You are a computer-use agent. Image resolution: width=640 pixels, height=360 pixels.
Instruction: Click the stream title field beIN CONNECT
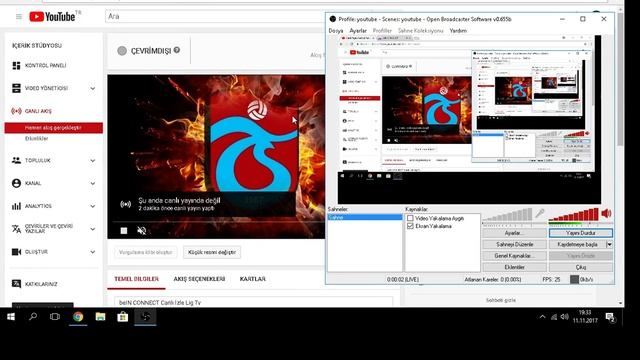coord(253,302)
